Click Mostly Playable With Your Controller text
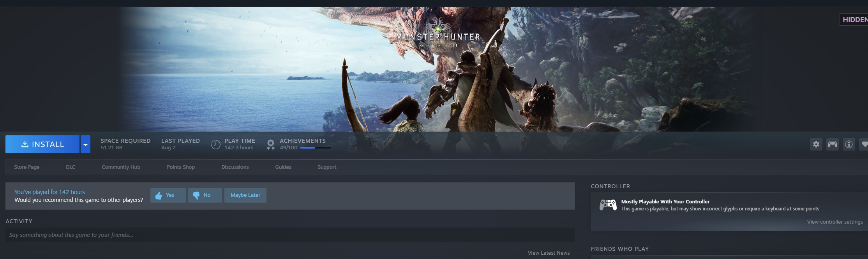 click(x=665, y=201)
